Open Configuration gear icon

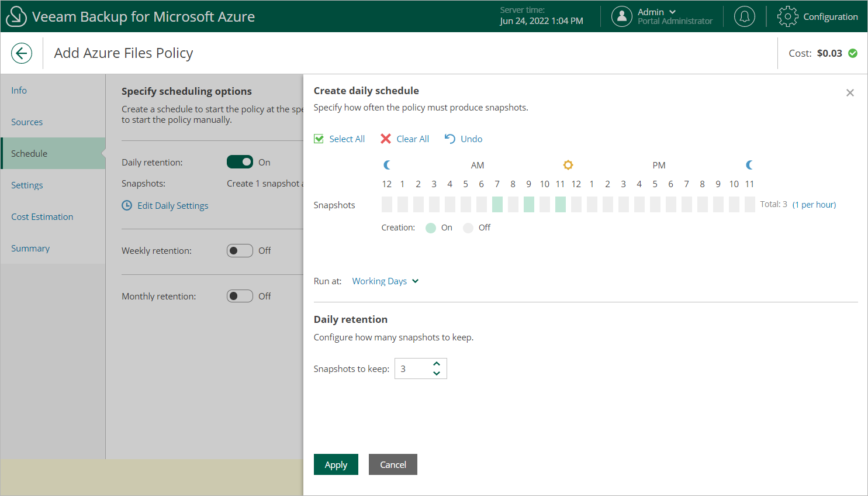[x=787, y=16]
